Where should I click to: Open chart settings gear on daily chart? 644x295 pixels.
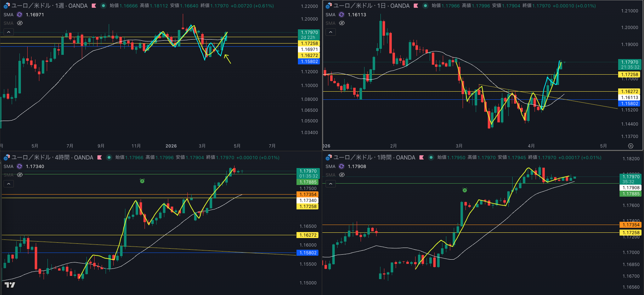pos(631,146)
